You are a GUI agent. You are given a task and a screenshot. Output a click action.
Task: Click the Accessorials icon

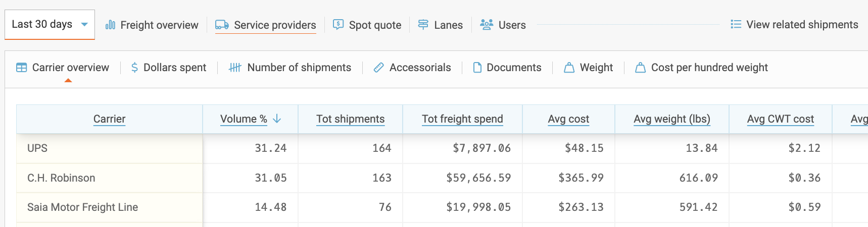pos(378,68)
